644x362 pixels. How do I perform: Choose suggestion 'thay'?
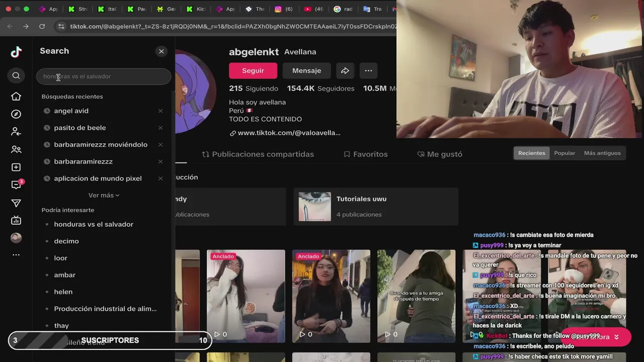pyautogui.click(x=61, y=326)
